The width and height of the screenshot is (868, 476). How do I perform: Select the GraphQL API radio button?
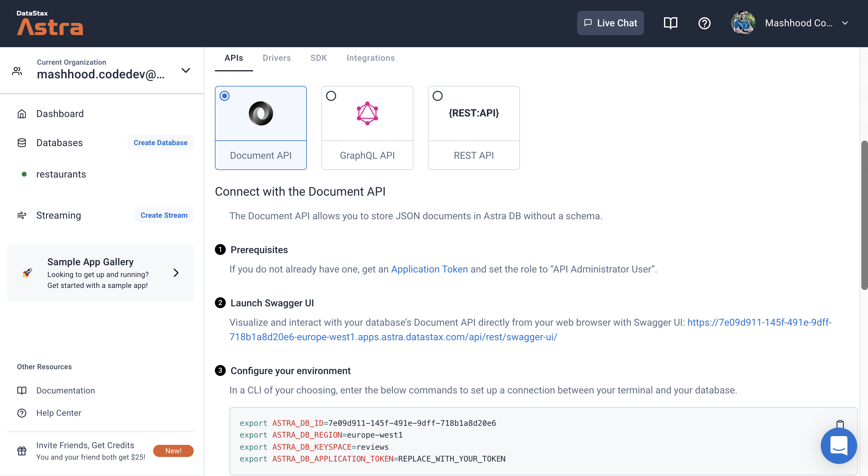coord(331,96)
